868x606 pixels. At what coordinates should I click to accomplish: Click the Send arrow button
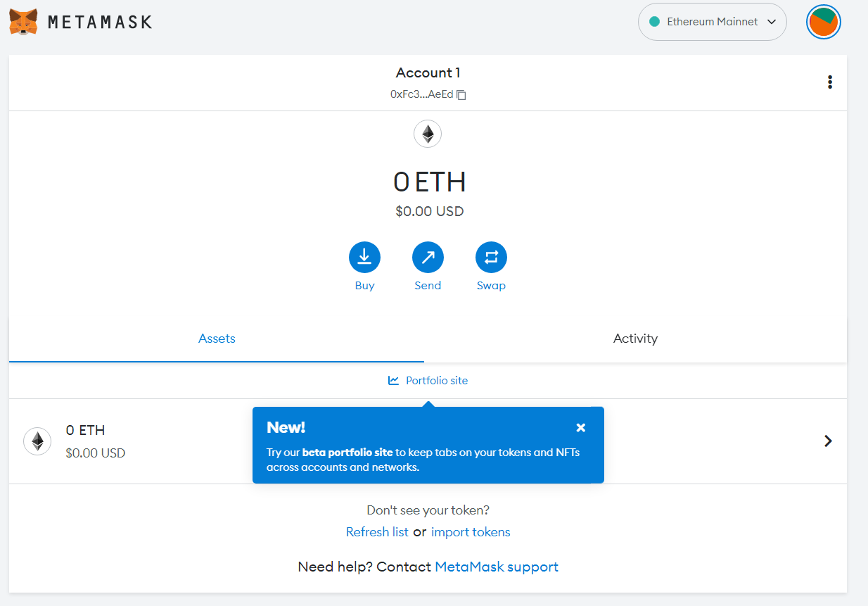coord(428,258)
